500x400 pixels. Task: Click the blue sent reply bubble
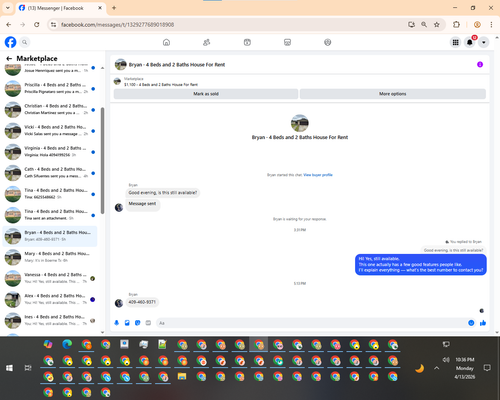click(x=421, y=264)
